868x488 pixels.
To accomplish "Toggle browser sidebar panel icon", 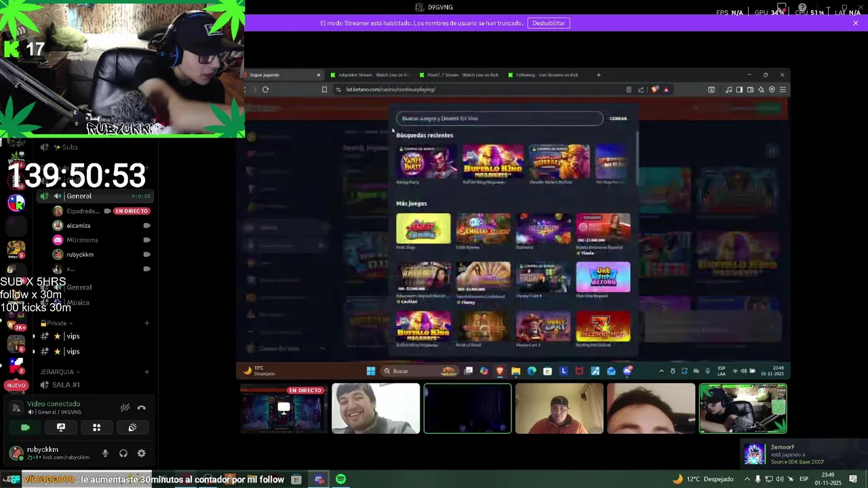I will [x=739, y=89].
